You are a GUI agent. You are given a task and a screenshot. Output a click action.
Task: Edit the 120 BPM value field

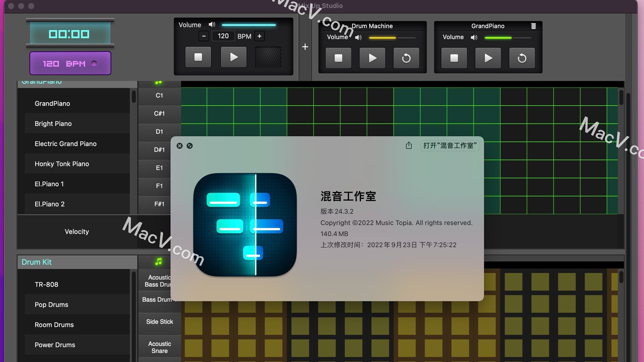click(223, 36)
